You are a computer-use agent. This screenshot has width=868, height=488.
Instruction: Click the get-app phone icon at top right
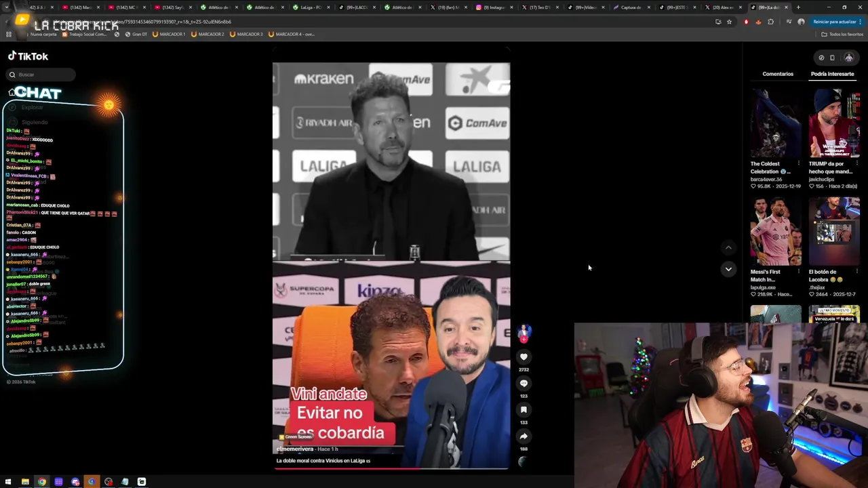tap(832, 58)
